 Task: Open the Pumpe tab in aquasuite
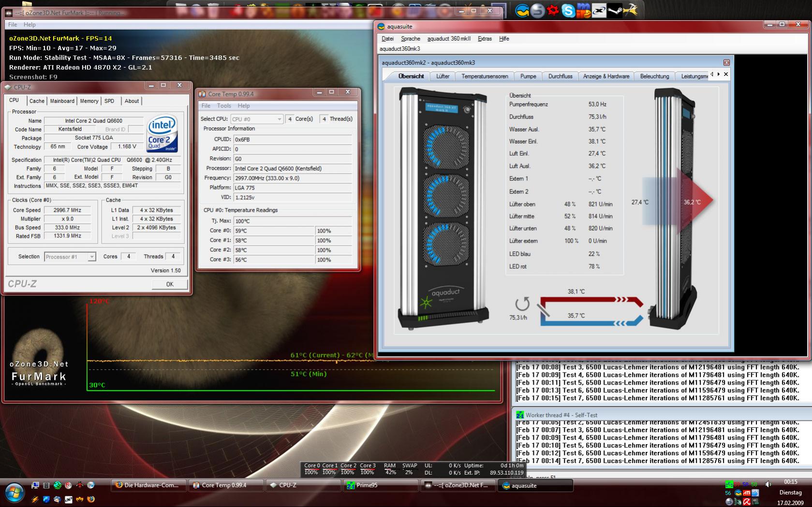(528, 76)
